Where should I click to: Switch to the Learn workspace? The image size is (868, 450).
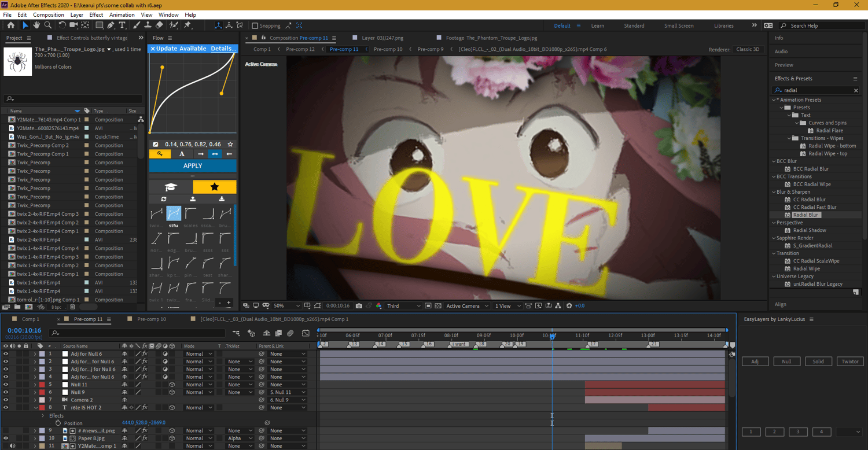point(598,25)
